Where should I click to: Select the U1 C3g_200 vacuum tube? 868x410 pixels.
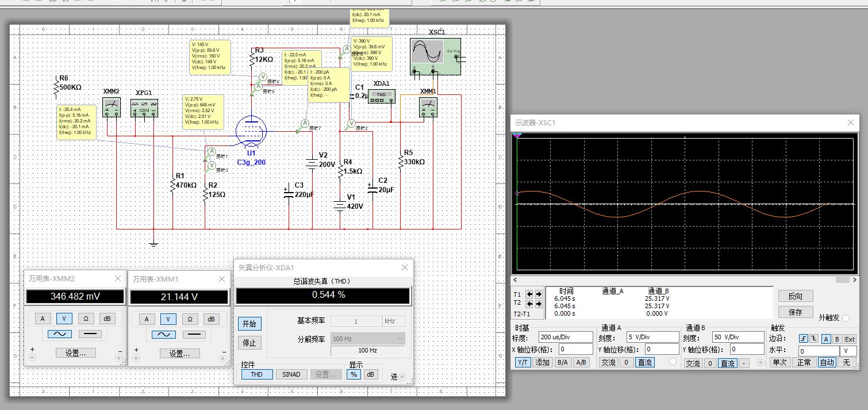click(x=251, y=131)
